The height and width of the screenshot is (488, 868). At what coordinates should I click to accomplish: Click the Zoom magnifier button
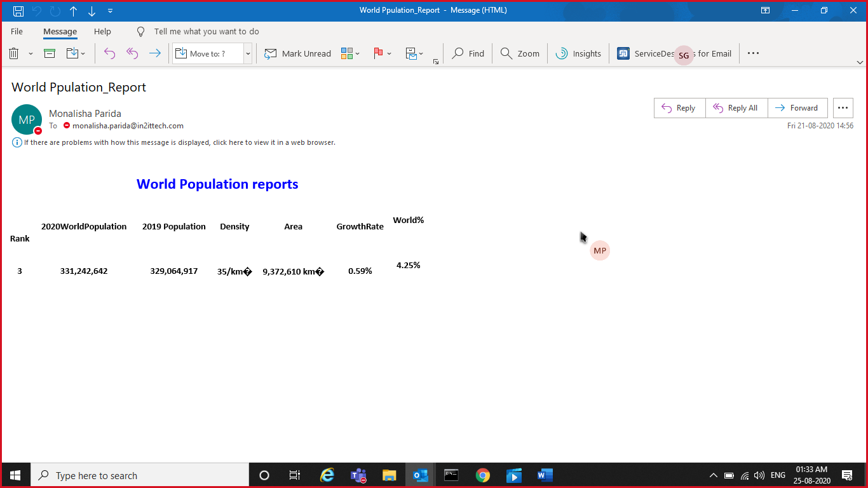click(x=520, y=53)
